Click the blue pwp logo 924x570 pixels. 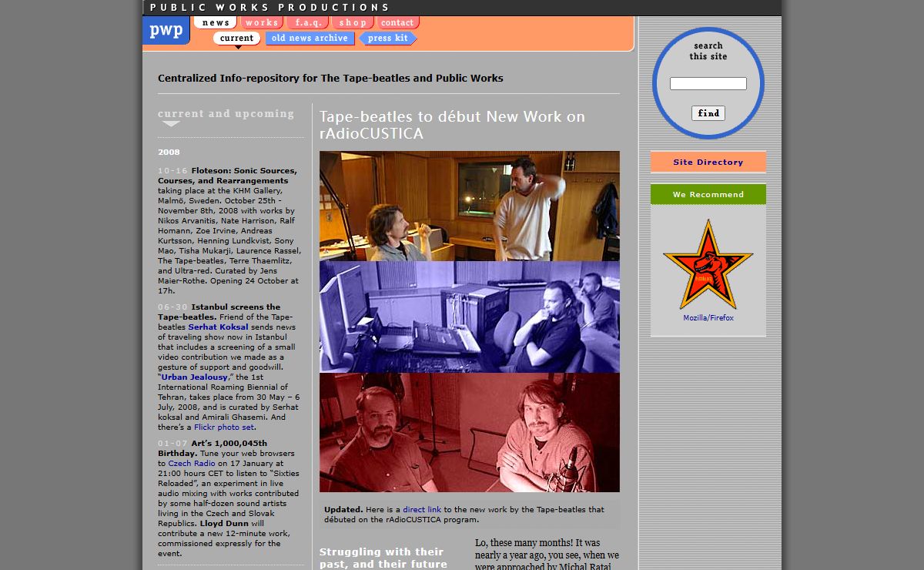click(x=166, y=31)
